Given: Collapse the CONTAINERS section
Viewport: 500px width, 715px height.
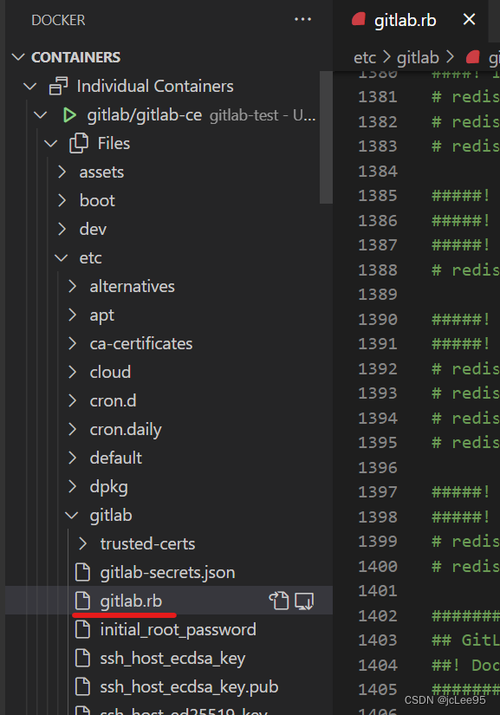Looking at the screenshot, I should point(18,57).
